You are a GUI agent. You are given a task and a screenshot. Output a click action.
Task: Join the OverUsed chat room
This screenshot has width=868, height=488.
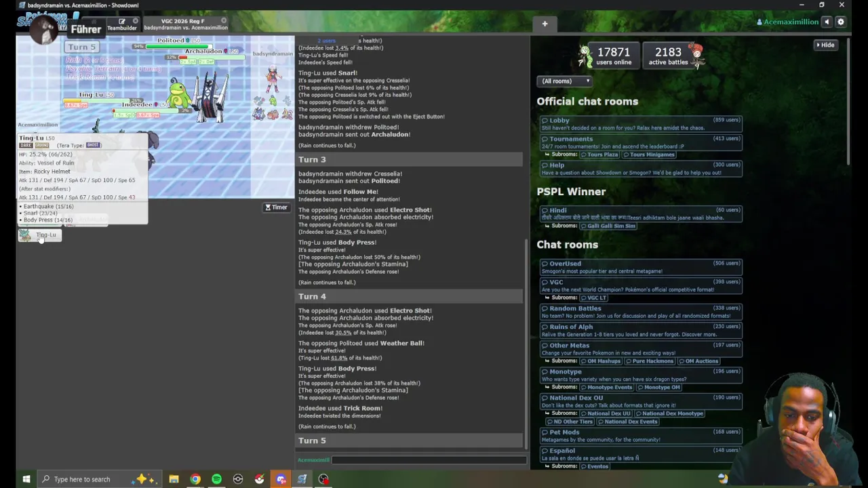(641, 267)
